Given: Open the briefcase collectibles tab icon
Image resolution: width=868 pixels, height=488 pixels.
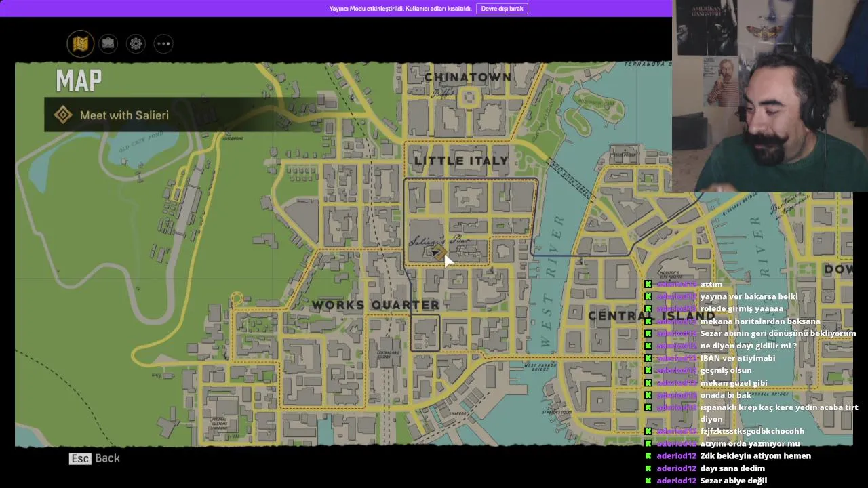Looking at the screenshot, I should click(108, 44).
